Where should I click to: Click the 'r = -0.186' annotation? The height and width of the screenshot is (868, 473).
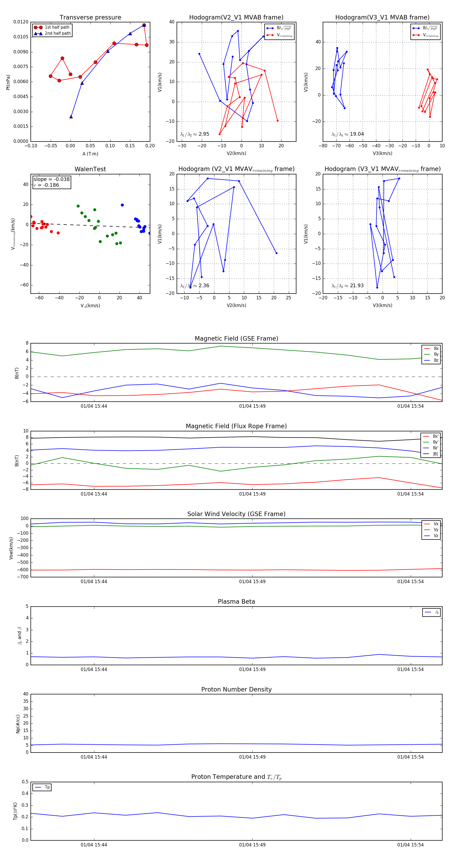pos(47,185)
